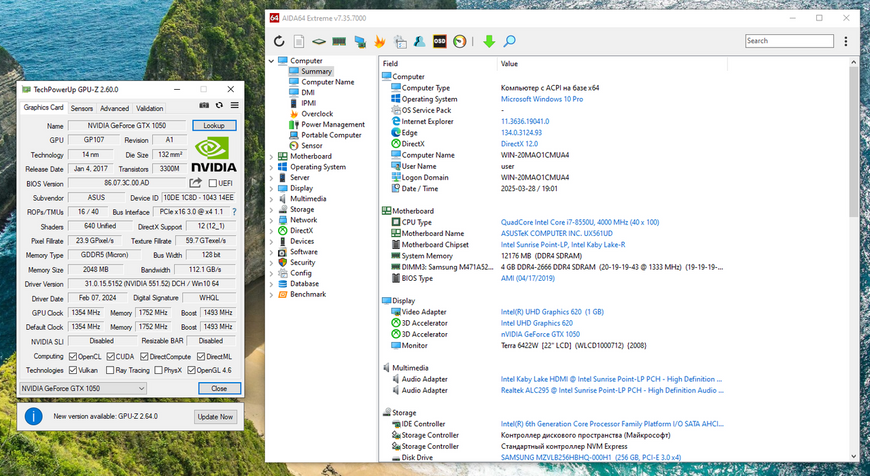Click the user silhouette toolbar icon
870x476 pixels.
pos(419,41)
